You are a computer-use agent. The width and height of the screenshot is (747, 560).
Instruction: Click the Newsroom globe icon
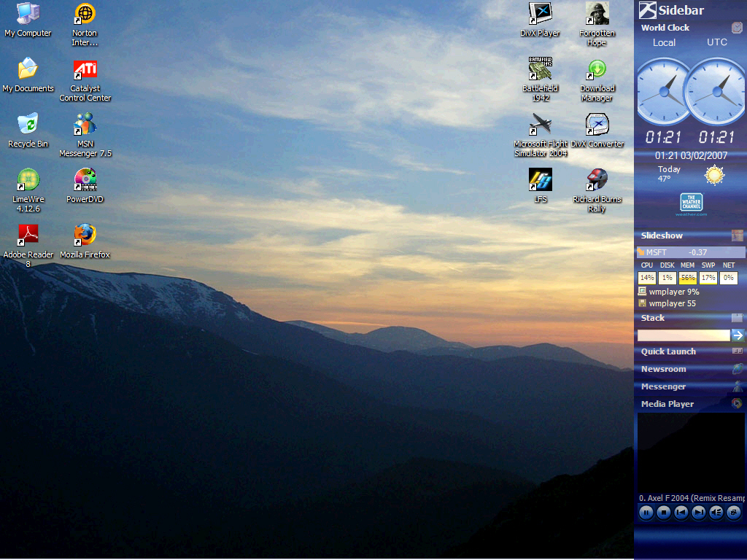point(737,368)
